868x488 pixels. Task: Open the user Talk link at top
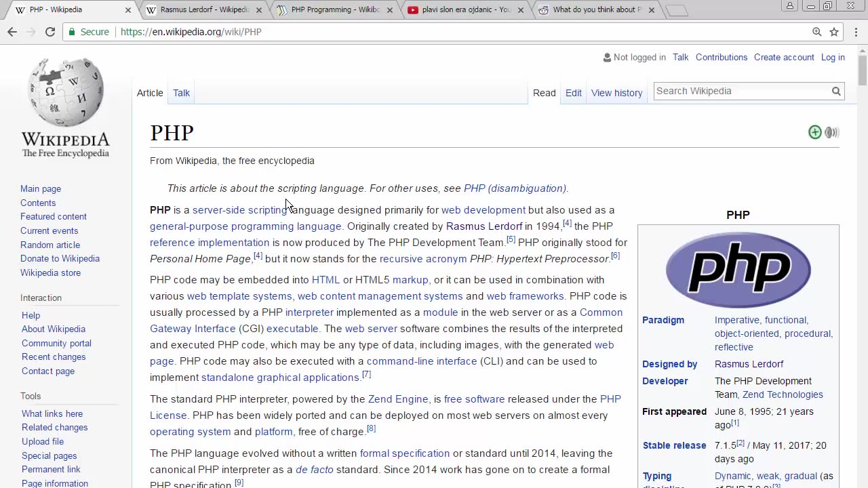(680, 58)
